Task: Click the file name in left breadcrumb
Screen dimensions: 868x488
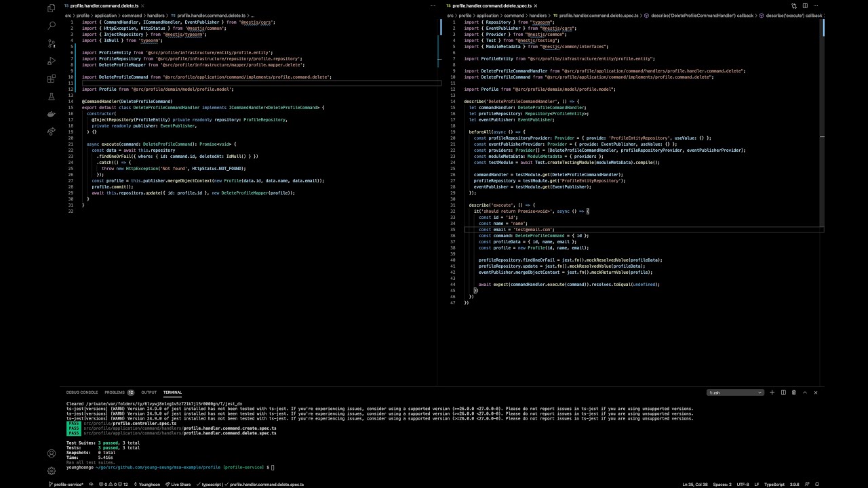Action: 211,15
